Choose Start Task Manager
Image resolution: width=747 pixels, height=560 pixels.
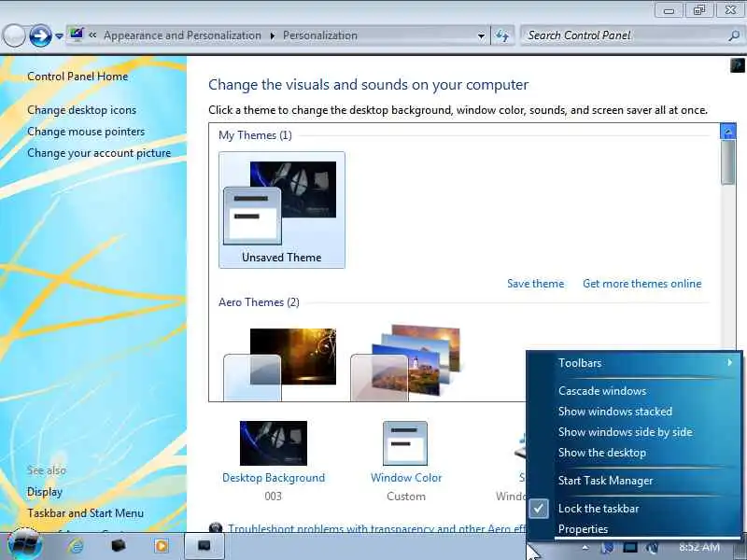[x=635, y=481]
